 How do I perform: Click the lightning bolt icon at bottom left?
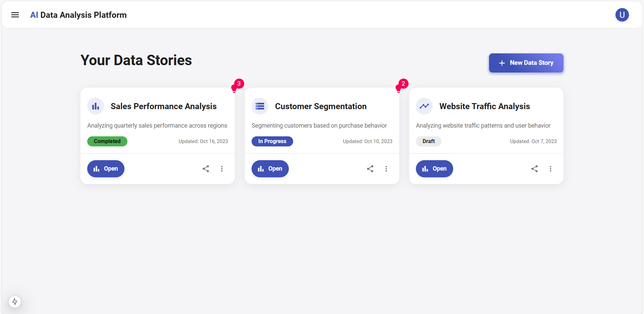[15, 302]
